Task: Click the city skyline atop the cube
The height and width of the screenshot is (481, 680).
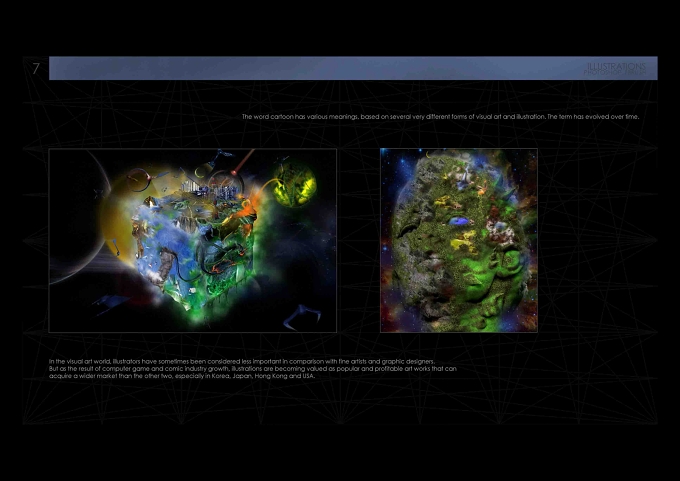Action: coord(208,191)
